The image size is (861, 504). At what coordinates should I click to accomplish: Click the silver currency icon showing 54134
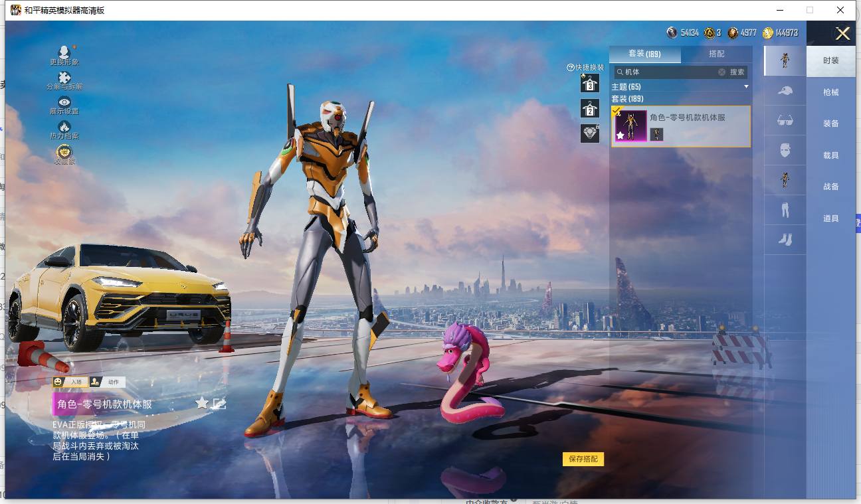[x=672, y=33]
